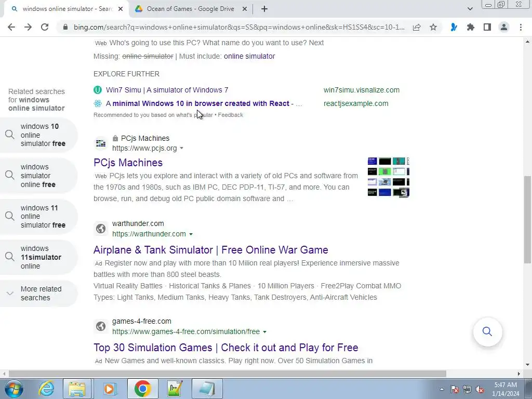532x399 pixels.
Task: Click the network tray icon
Action: (x=467, y=390)
